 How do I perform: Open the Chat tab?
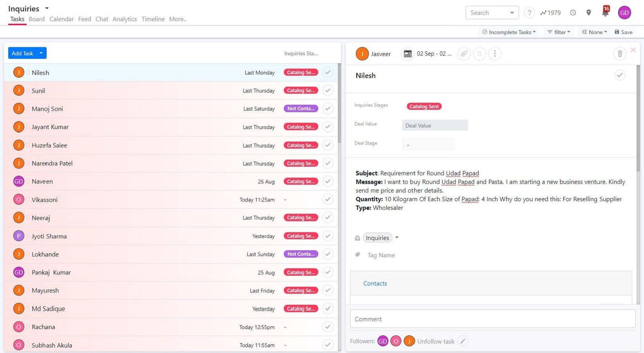click(102, 19)
